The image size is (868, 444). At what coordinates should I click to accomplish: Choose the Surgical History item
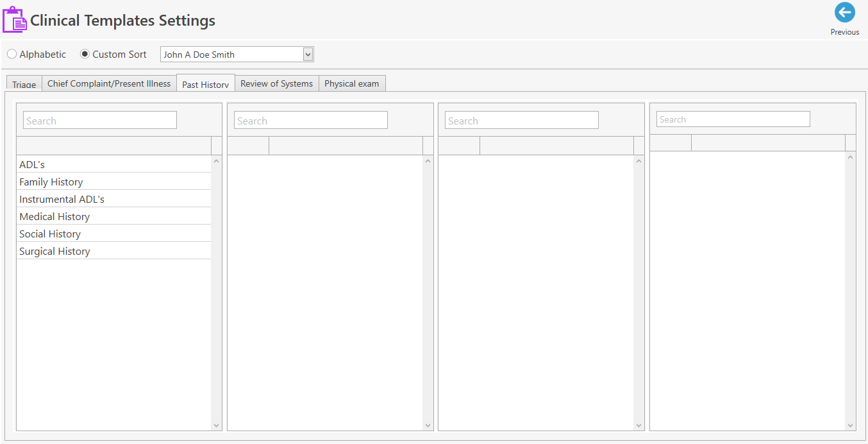(x=54, y=251)
